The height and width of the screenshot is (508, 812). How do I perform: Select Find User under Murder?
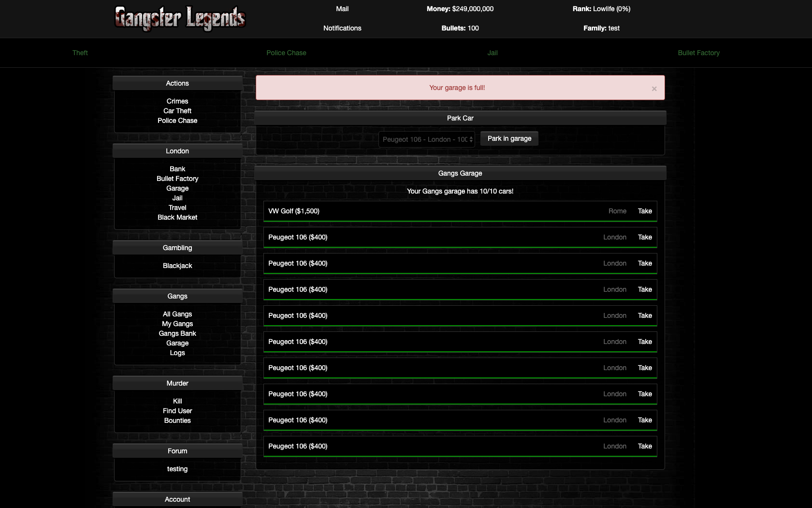(x=177, y=411)
